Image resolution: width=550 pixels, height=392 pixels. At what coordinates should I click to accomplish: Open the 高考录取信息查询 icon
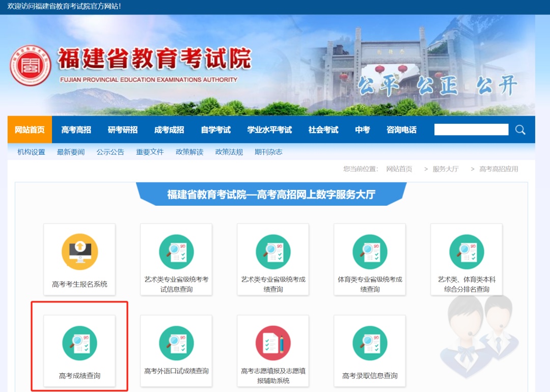click(369, 343)
